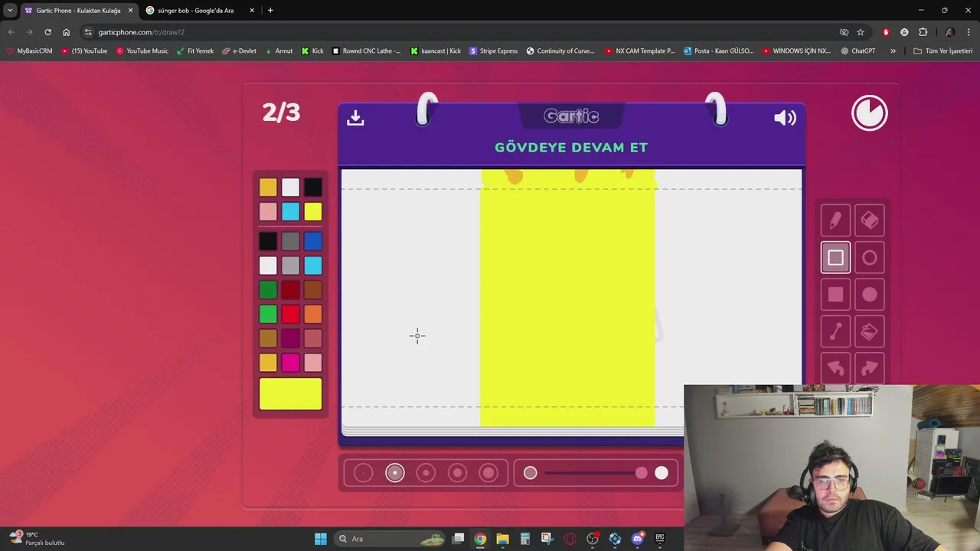The width and height of the screenshot is (980, 551).
Task: Open the Chrome three-dot menu
Action: pos(969,32)
